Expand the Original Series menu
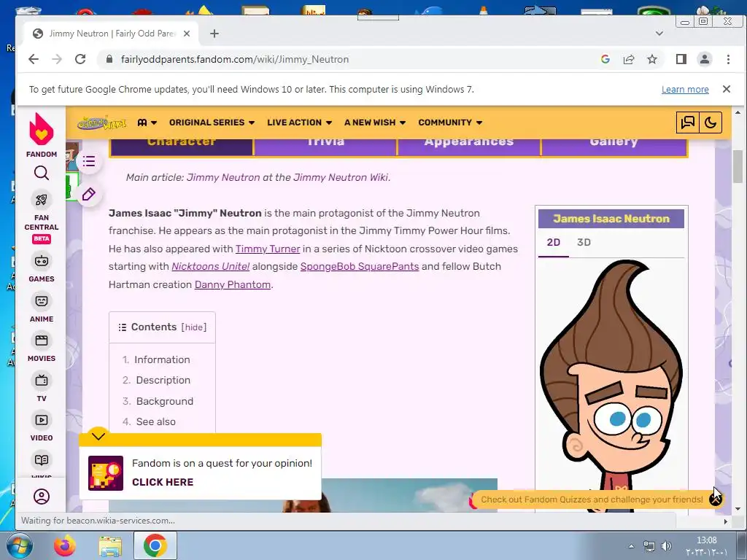 click(x=212, y=122)
